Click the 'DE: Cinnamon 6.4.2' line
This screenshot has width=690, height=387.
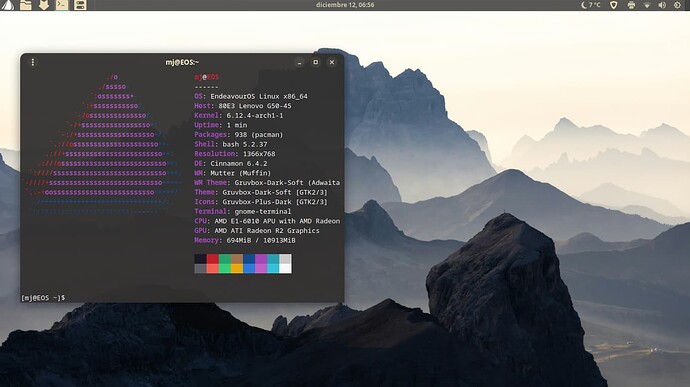[231, 163]
